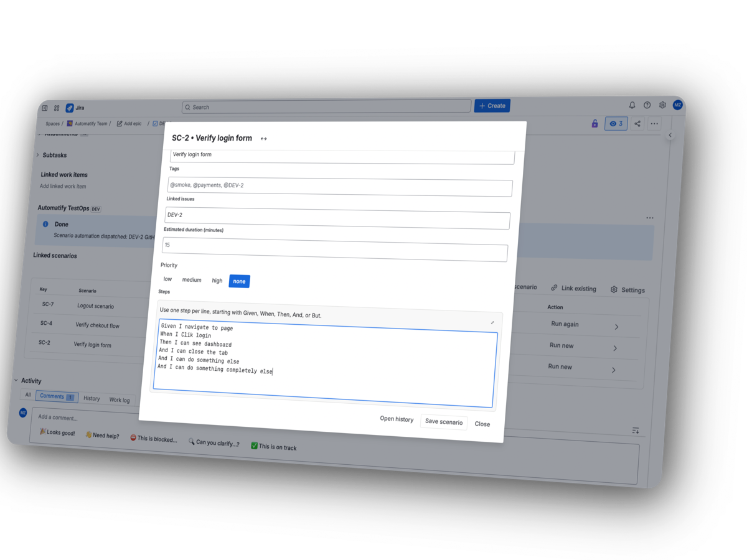747x560 pixels.
Task: Open the notifications bell
Action: point(632,105)
